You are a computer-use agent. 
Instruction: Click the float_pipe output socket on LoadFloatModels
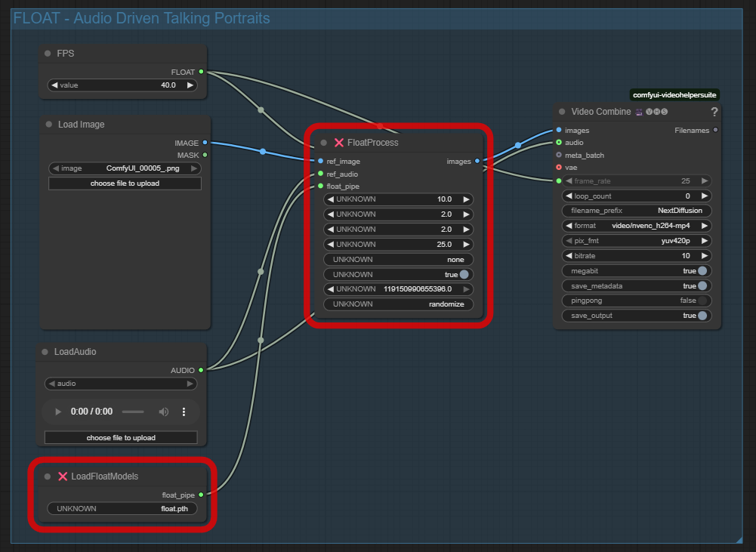pos(201,495)
